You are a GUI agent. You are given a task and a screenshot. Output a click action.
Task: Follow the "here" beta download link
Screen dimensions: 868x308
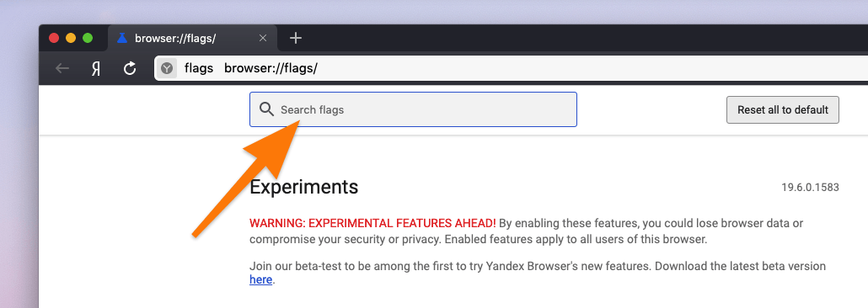260,279
